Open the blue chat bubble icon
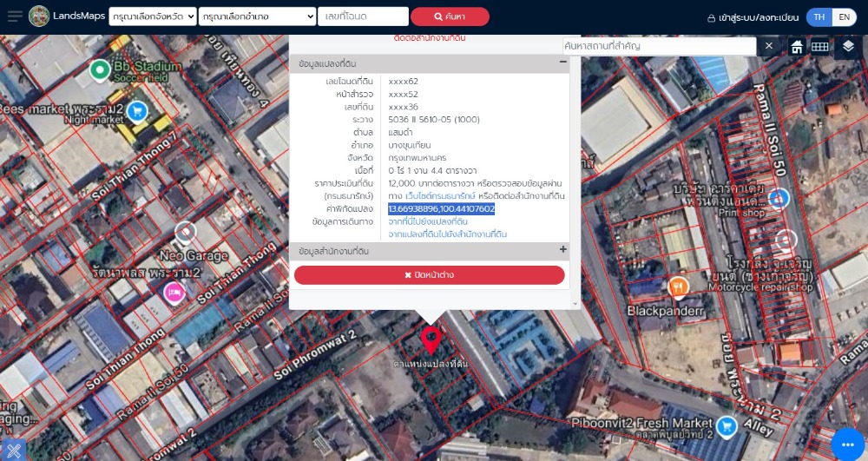The height and width of the screenshot is (461, 868). click(x=847, y=445)
